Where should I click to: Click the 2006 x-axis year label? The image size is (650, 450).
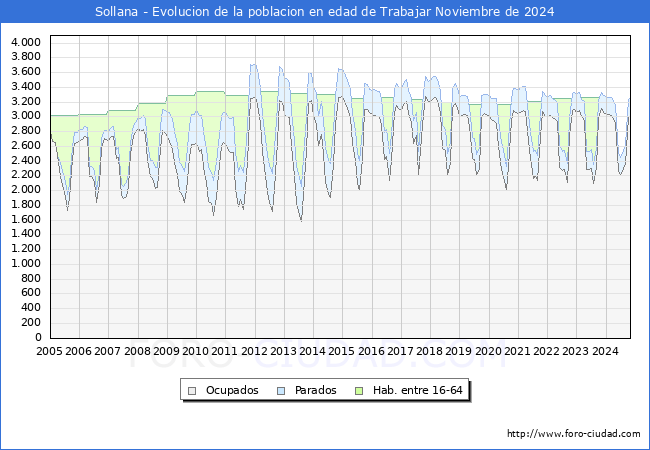[78, 351]
